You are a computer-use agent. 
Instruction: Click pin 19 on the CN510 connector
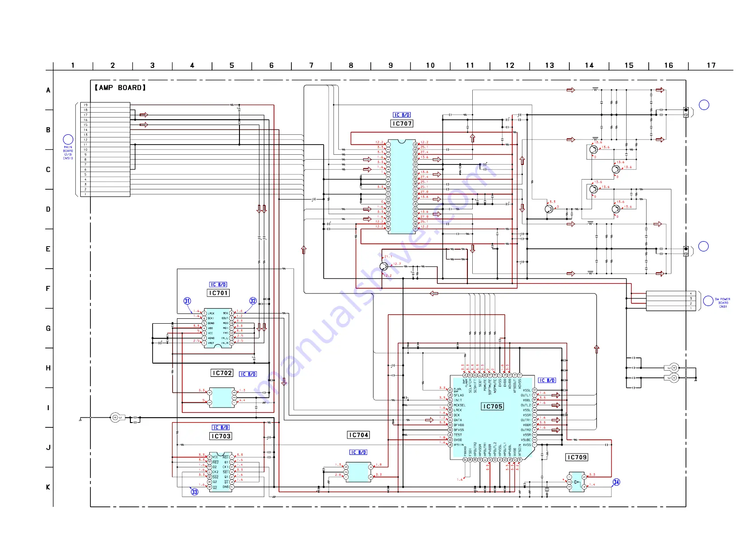pos(106,105)
